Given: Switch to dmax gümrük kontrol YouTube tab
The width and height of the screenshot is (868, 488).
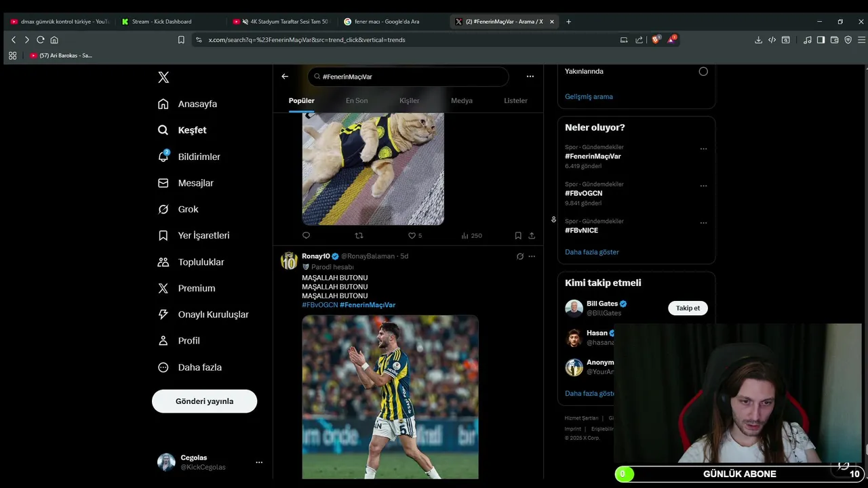Looking at the screenshot, I should pos(60,22).
